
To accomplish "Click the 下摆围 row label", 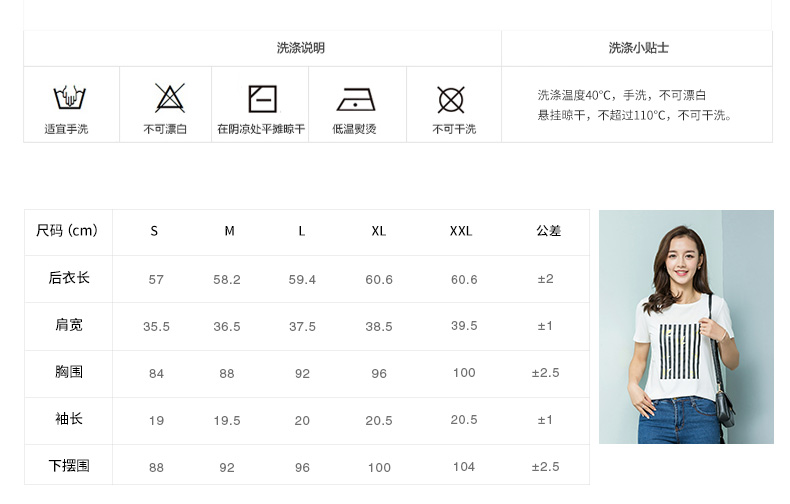I will coord(69,466).
